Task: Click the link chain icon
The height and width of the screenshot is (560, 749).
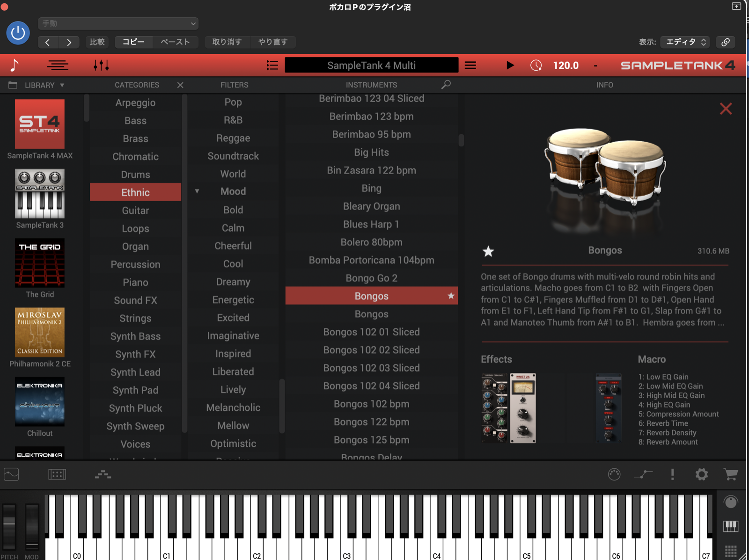Action: point(726,42)
